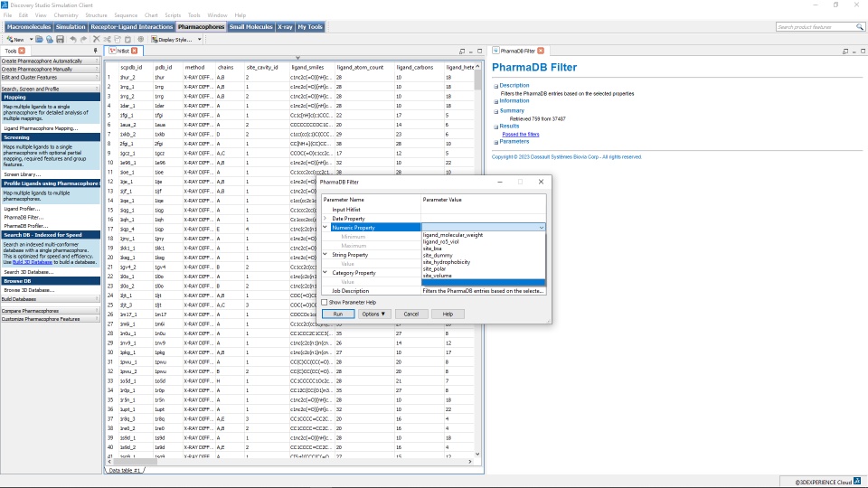Screen dimensions: 868x488
Task: Close the Tools panel tab
Action: (22, 51)
